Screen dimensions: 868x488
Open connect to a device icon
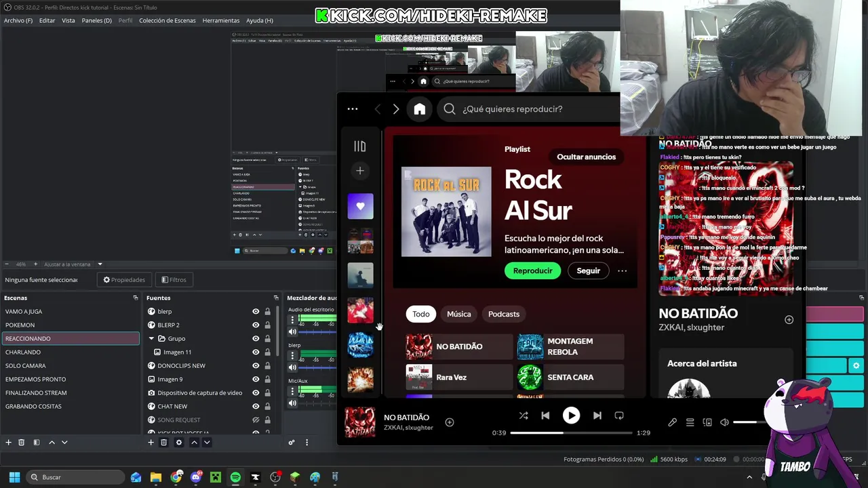click(707, 422)
